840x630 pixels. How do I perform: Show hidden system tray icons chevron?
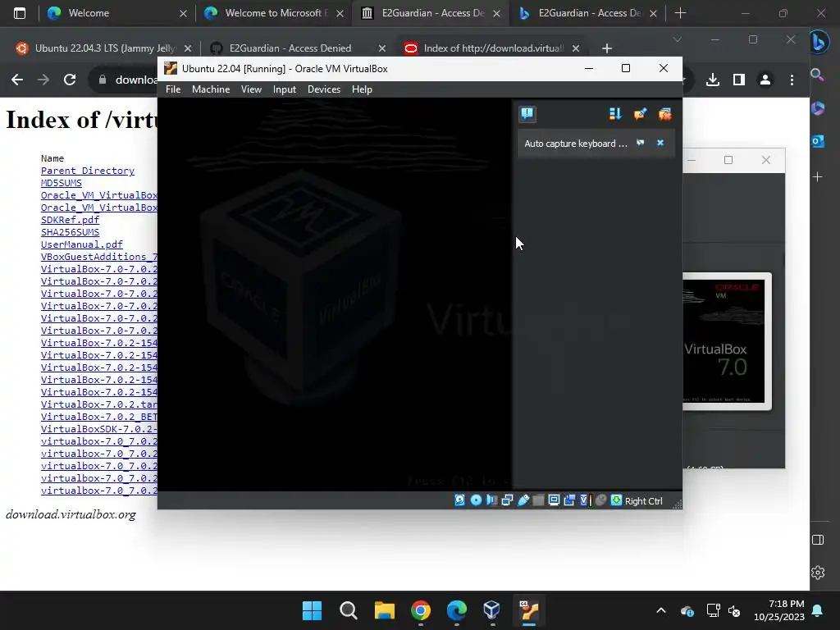pyautogui.click(x=661, y=610)
